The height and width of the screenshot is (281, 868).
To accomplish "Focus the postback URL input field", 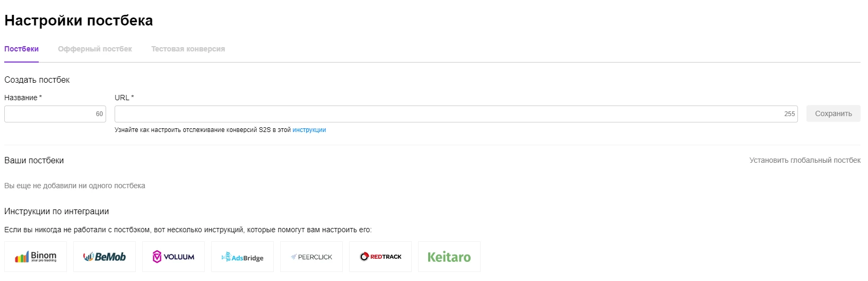I will click(456, 114).
